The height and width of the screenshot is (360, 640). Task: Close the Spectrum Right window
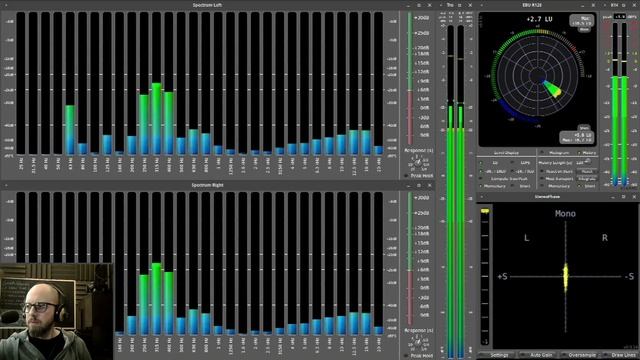coord(429,185)
